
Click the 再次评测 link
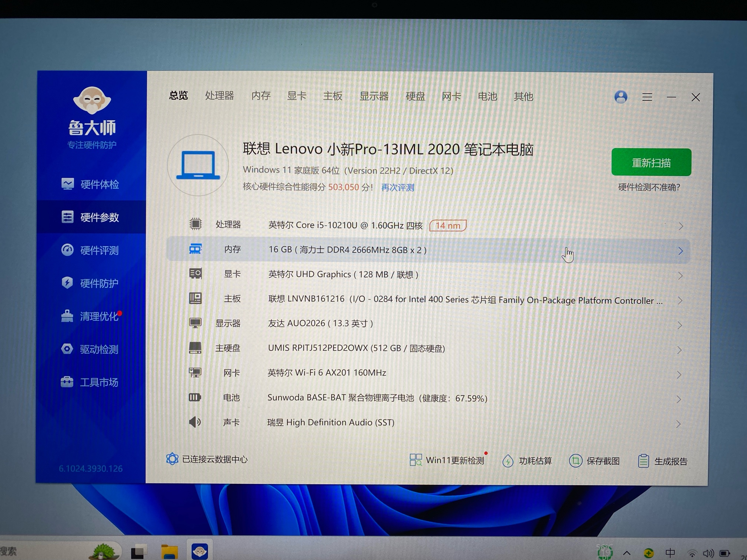398,187
